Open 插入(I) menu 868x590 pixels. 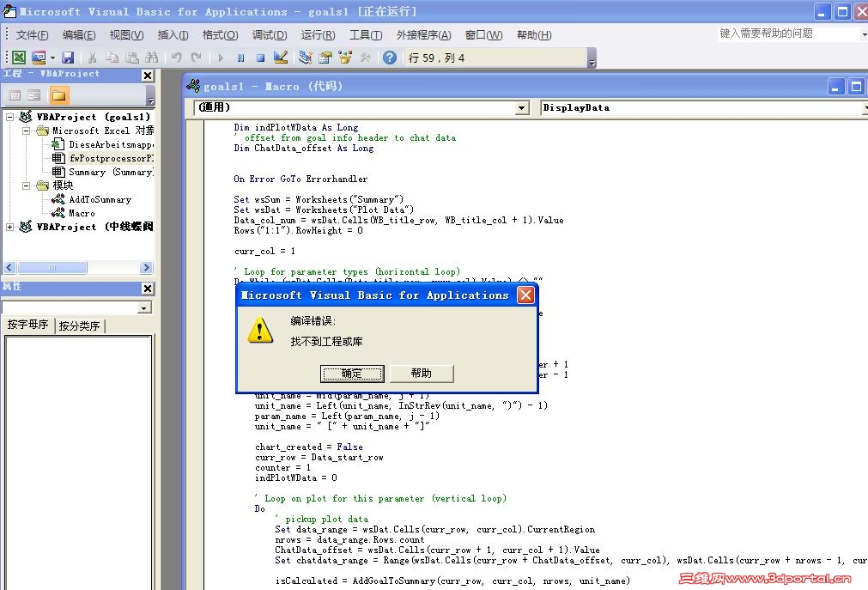(173, 35)
